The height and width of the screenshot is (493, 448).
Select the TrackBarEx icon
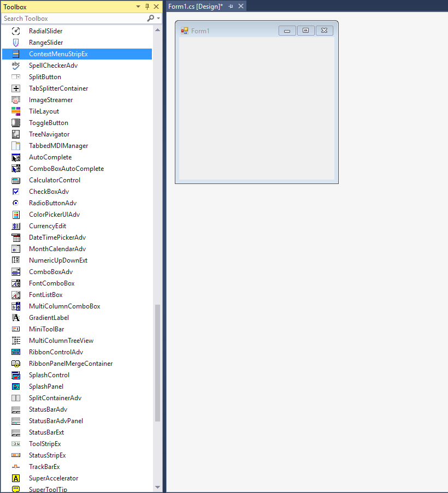[x=15, y=466]
